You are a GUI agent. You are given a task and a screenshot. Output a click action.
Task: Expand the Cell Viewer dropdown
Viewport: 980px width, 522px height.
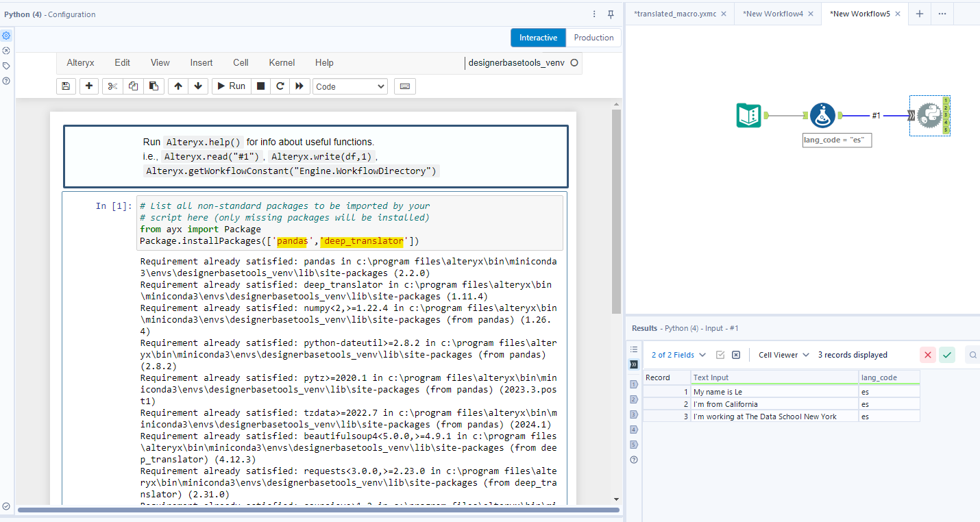point(784,355)
